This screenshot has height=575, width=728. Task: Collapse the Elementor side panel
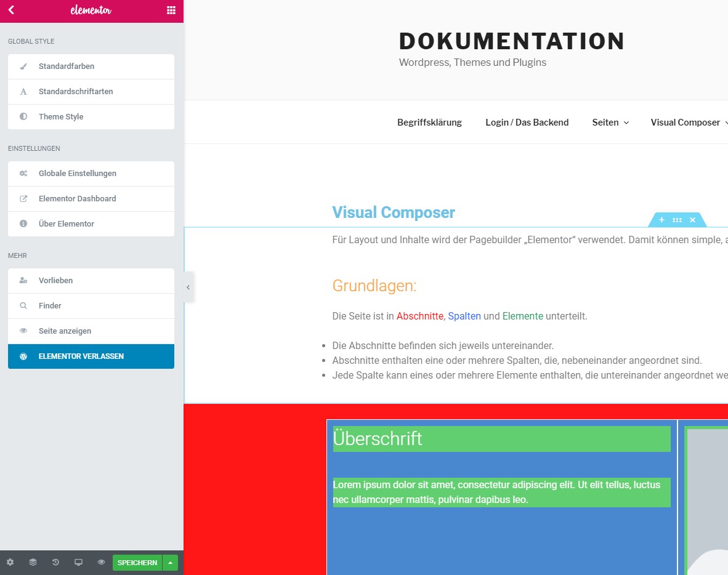pos(188,287)
